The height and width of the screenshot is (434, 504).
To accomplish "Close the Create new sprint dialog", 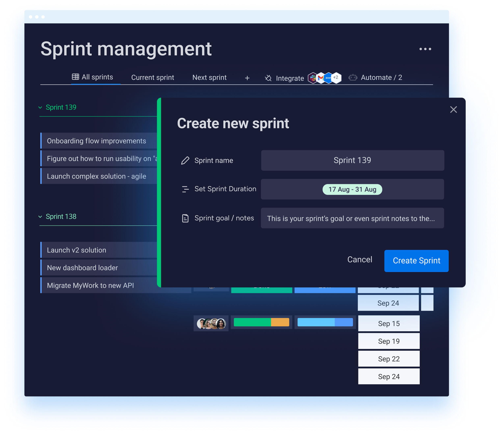I will point(453,110).
